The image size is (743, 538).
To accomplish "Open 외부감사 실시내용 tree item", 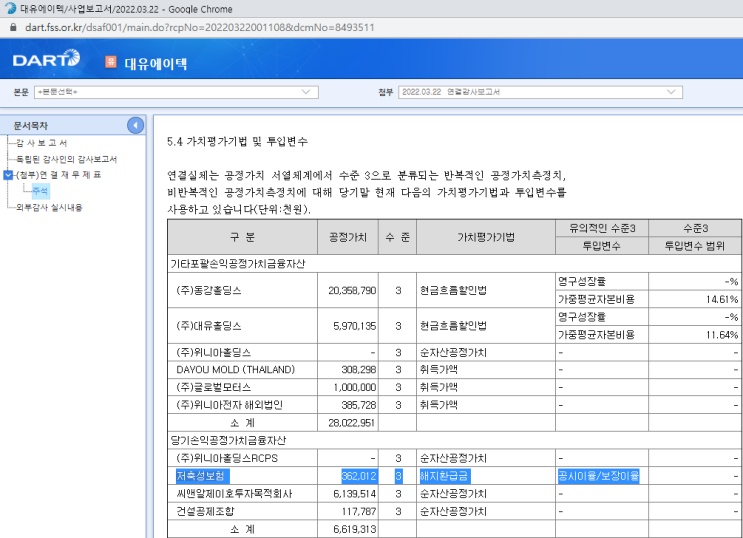I will point(49,208).
